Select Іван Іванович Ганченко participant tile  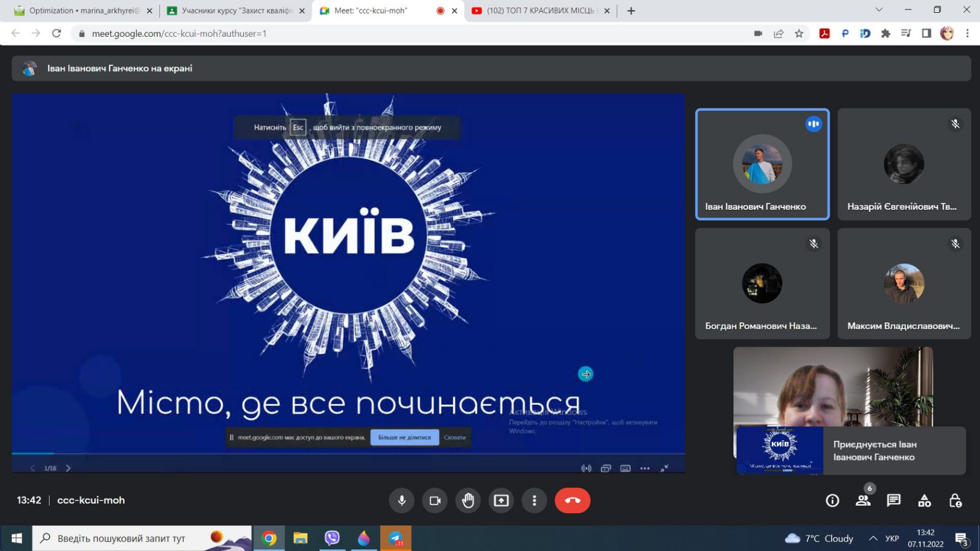tap(762, 164)
